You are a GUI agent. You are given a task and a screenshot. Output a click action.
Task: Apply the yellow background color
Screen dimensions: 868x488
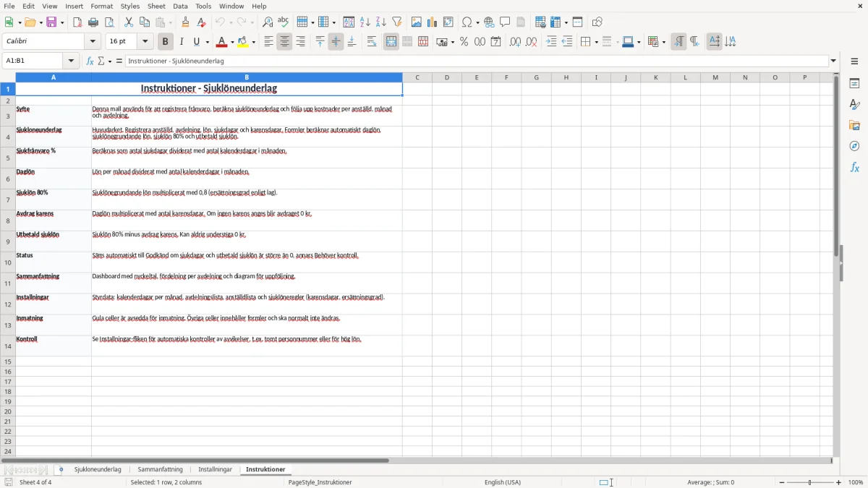point(243,42)
